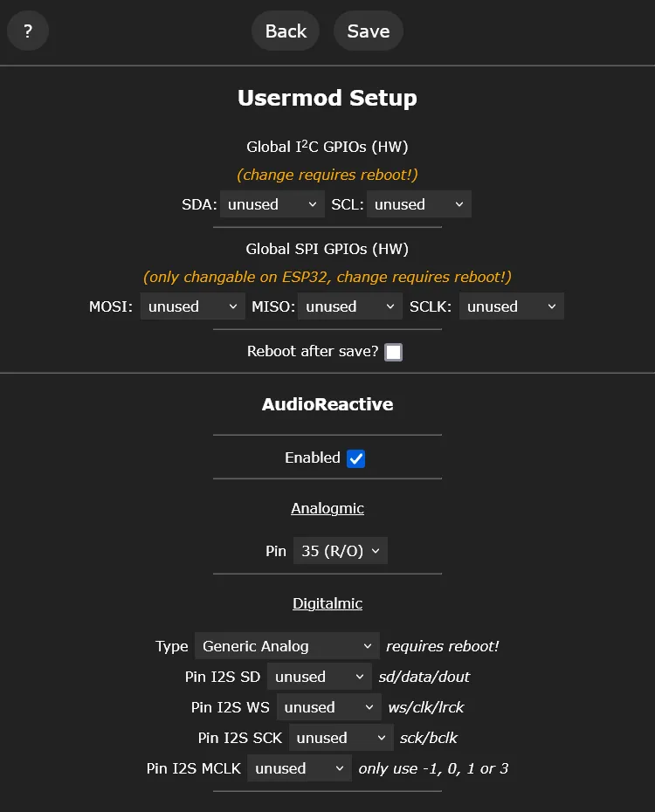Expand the Pin I2S SCK dropdown
This screenshot has width=655, height=812.
341,738
